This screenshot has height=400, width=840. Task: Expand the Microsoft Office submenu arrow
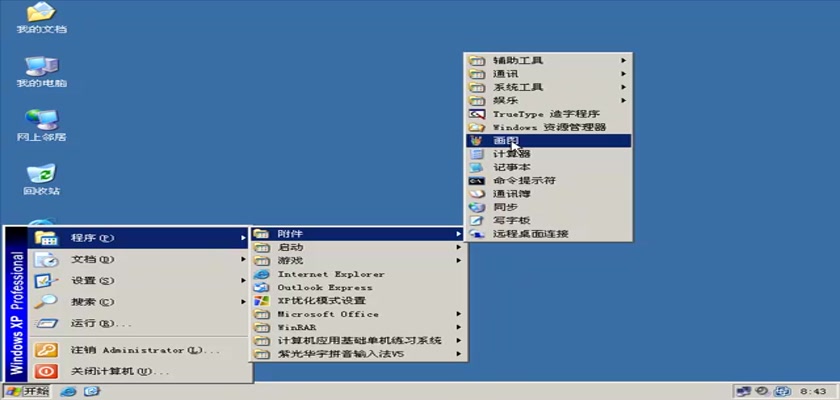459,314
